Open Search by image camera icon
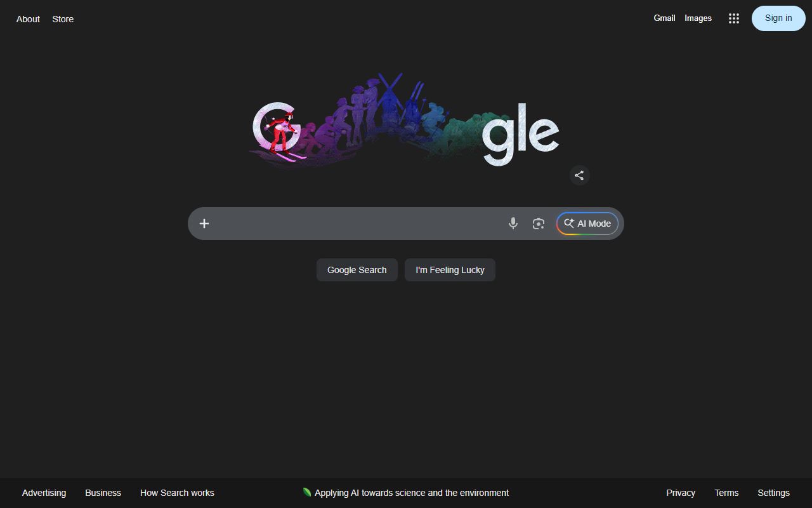The width and height of the screenshot is (812, 508). pos(539,224)
